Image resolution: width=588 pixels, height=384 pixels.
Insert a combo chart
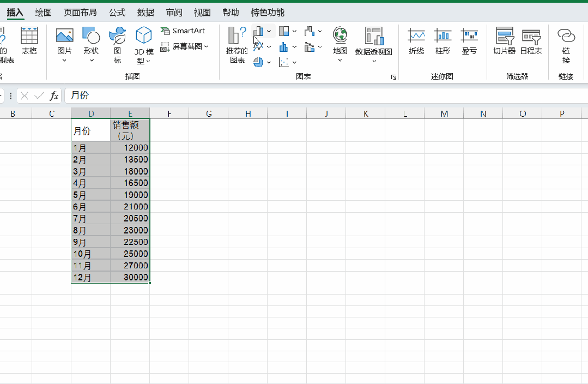(x=310, y=46)
